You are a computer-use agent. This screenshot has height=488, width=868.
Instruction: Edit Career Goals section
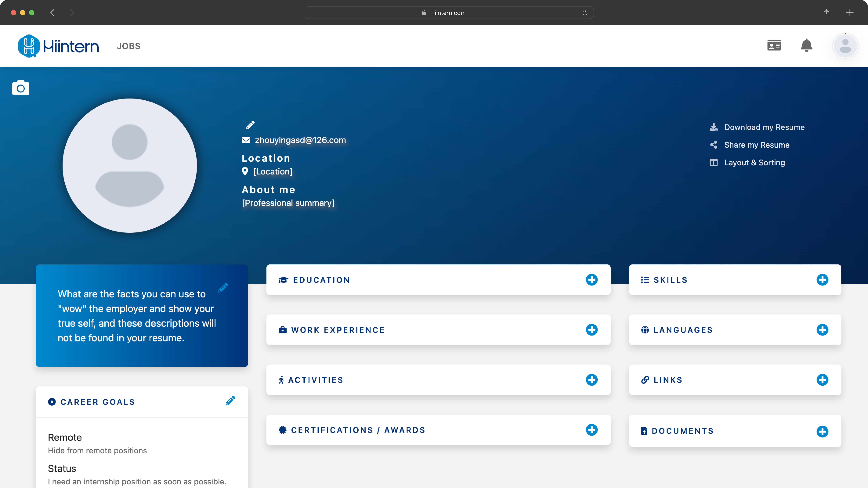click(x=230, y=401)
